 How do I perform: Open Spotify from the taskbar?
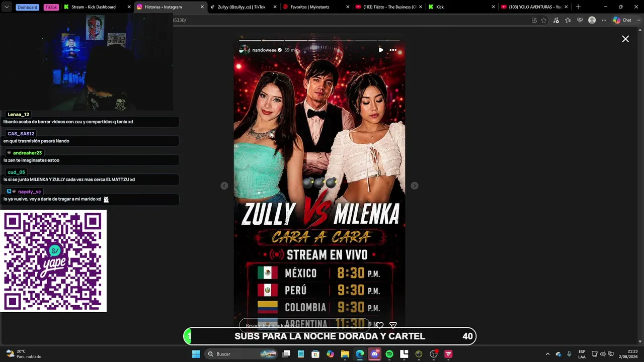click(389, 354)
